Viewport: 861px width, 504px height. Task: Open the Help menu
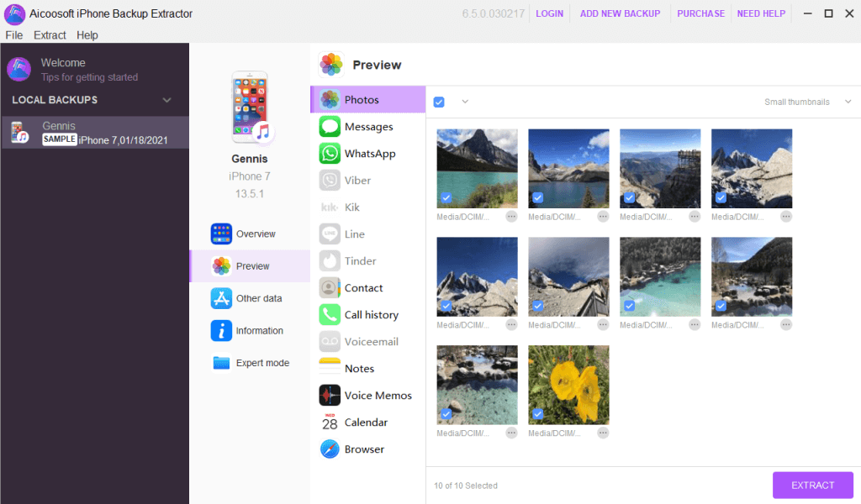[87, 35]
